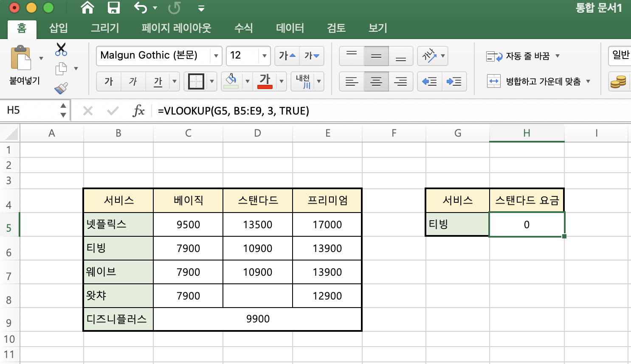
Task: Copy selection with the copy icon
Action: 61,69
